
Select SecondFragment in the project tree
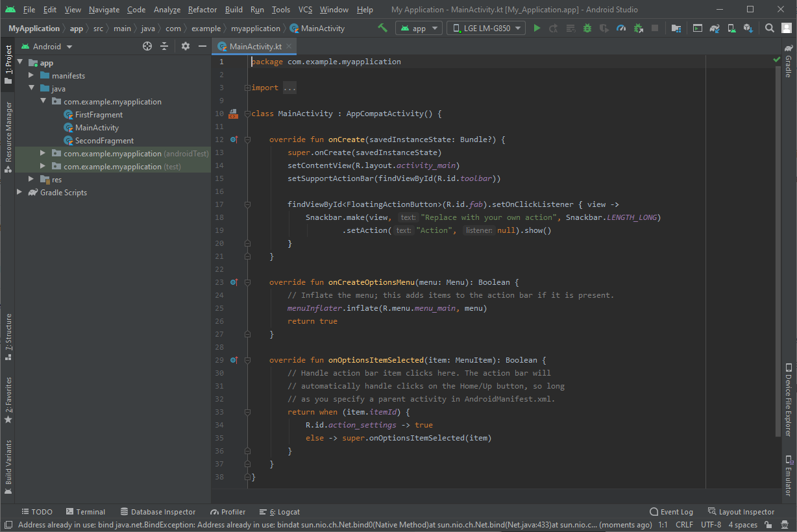pos(104,141)
